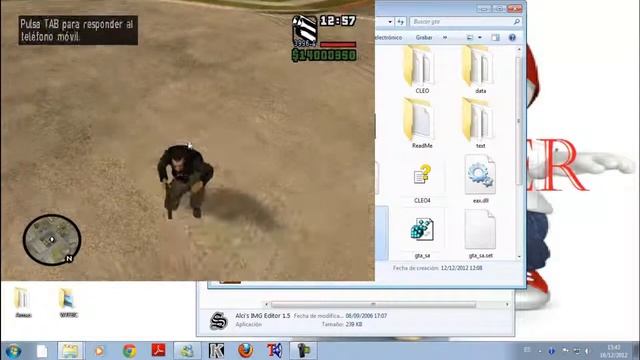Click the left scroll arrow in the rear window

(267, 304)
